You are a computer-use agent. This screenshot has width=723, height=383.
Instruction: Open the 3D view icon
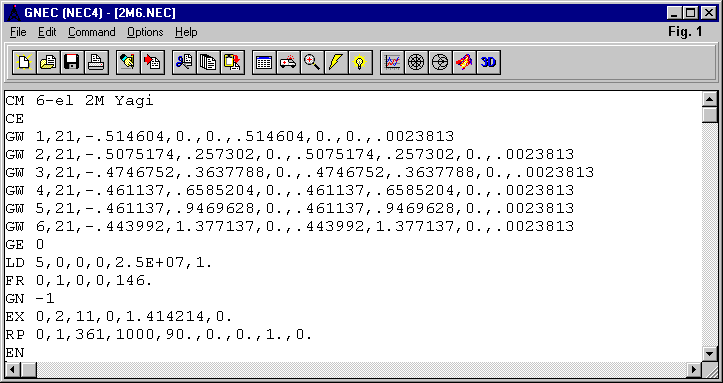(488, 62)
